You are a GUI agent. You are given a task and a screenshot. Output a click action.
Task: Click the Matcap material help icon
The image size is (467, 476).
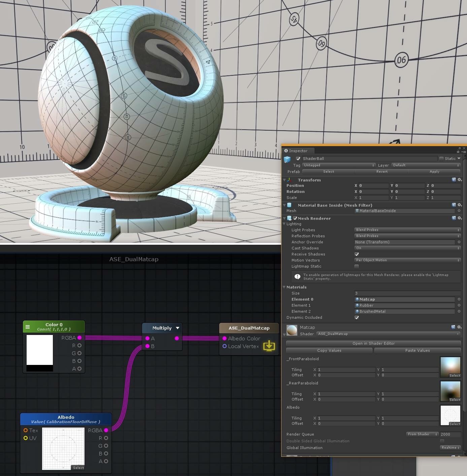[454, 327]
